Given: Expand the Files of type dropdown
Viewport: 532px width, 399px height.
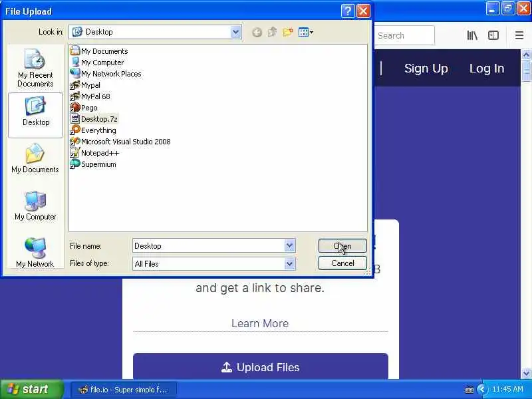Looking at the screenshot, I should click(289, 263).
